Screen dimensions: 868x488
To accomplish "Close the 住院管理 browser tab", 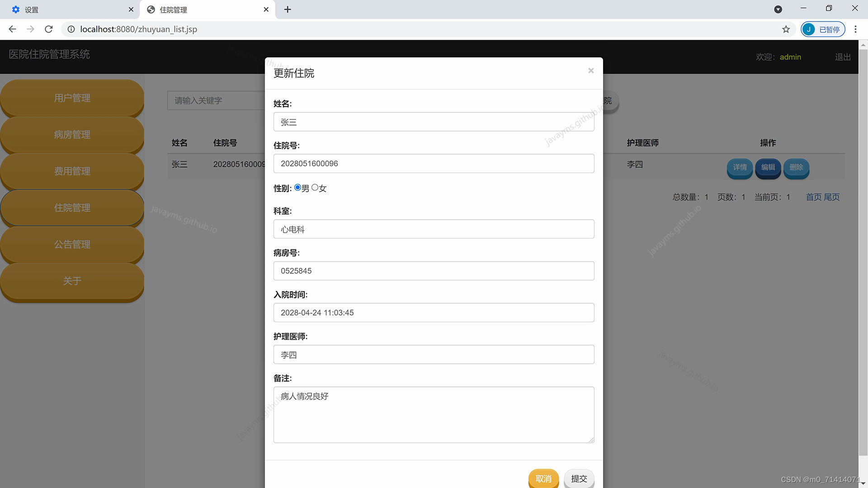I will pyautogui.click(x=266, y=9).
